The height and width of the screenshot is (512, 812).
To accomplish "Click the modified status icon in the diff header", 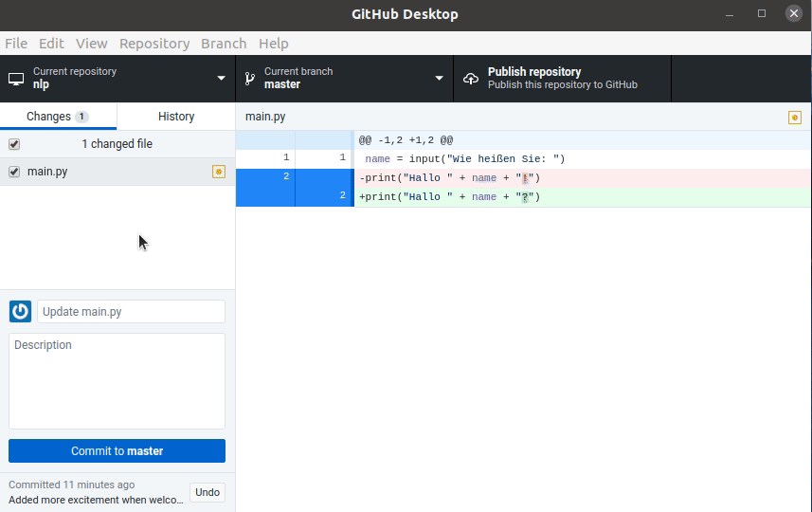I will tap(794, 118).
